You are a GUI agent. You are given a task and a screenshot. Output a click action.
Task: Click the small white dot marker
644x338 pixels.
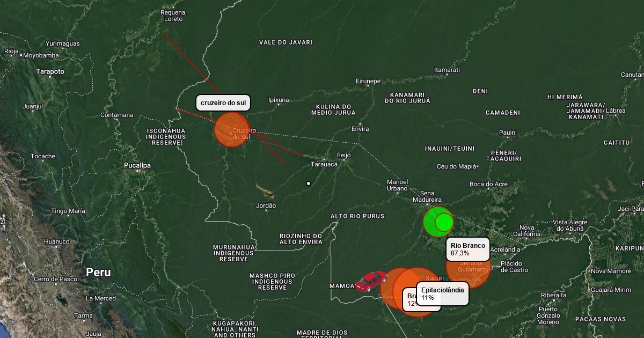tap(309, 183)
